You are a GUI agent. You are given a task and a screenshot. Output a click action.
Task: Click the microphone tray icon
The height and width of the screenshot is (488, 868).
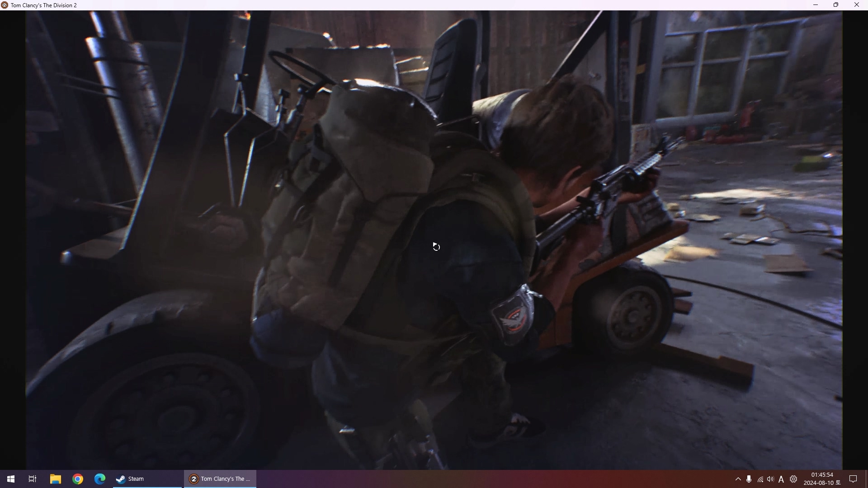[749, 479]
